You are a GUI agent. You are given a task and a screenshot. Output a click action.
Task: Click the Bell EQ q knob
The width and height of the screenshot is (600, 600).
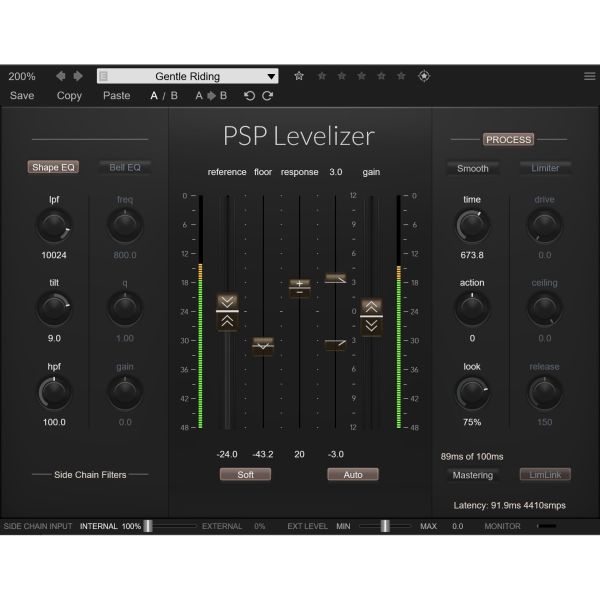[125, 309]
